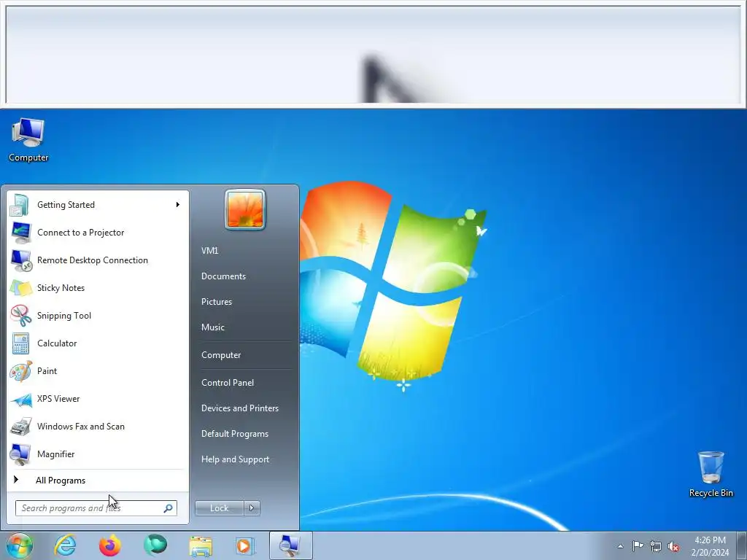Open Windows Media Player from taskbar

(x=245, y=545)
